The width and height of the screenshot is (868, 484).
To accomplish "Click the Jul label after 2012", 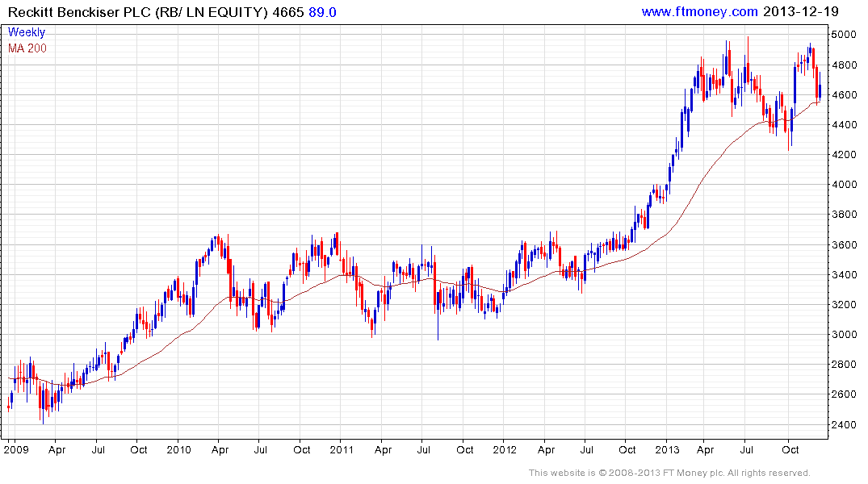I will [x=586, y=449].
